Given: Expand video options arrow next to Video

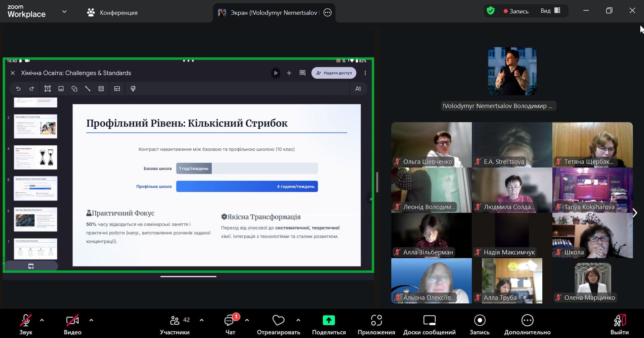Looking at the screenshot, I should 91,320.
